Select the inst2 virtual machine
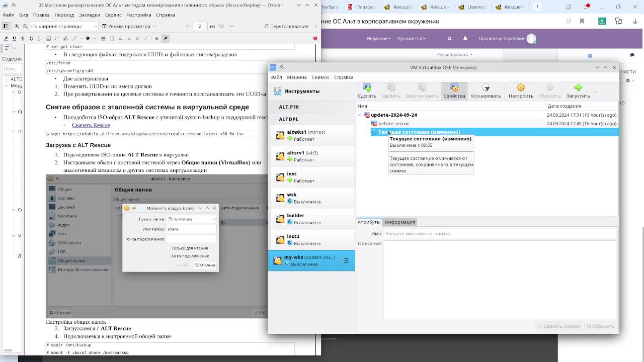This screenshot has width=644, height=362. click(311, 240)
